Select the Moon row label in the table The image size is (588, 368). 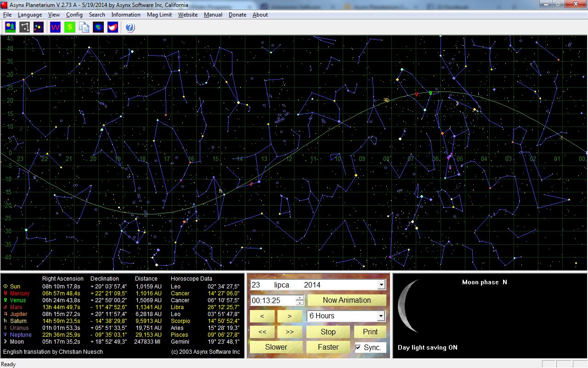17,342
